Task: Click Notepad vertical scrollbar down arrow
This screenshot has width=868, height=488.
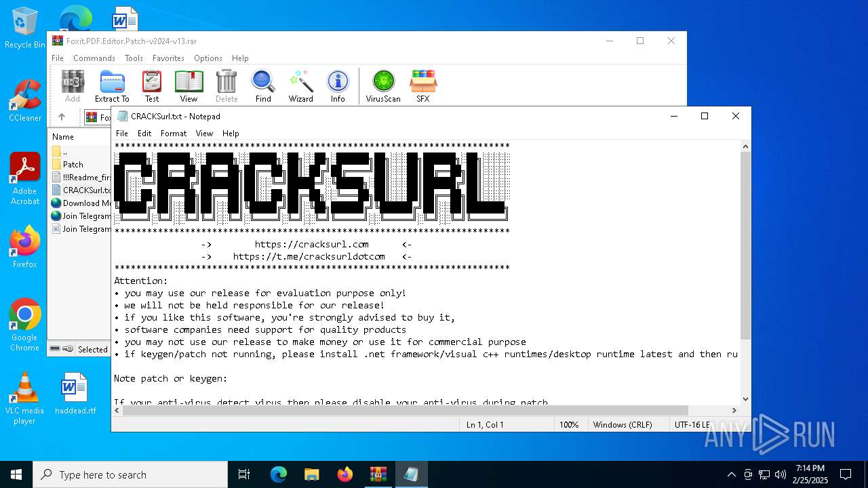Action: [x=745, y=399]
